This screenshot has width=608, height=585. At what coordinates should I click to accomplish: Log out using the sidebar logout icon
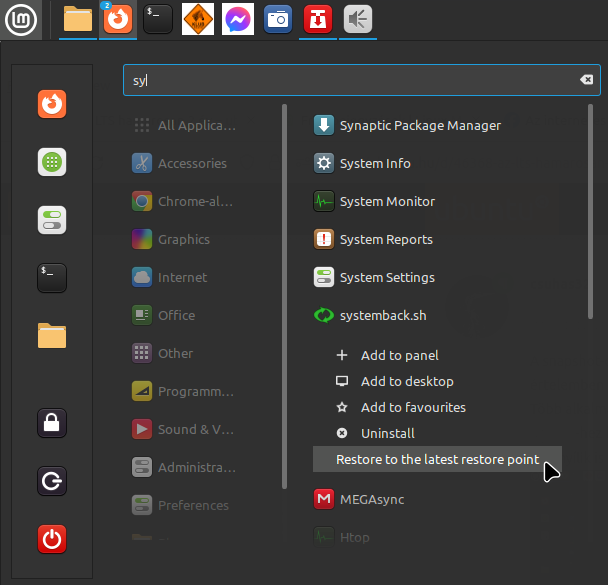[x=52, y=481]
